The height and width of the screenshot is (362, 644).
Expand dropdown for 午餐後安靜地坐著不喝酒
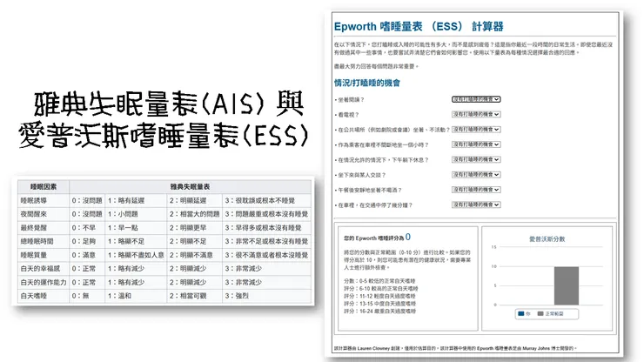pos(476,190)
